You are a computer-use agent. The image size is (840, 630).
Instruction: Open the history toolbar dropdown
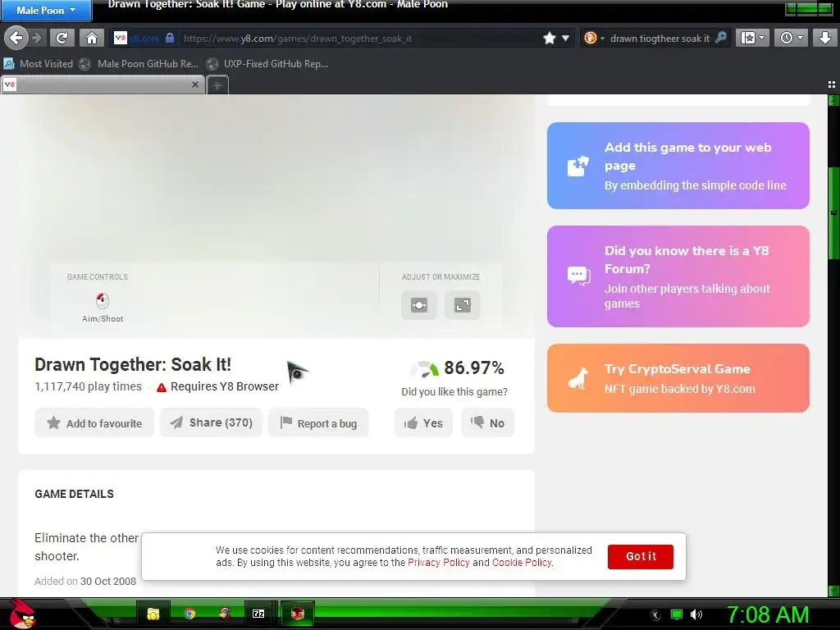[x=791, y=38]
